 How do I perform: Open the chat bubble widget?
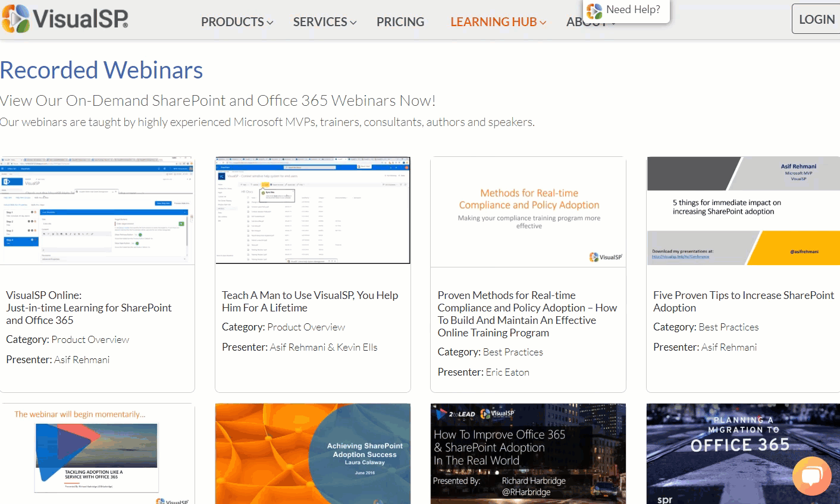(x=812, y=476)
